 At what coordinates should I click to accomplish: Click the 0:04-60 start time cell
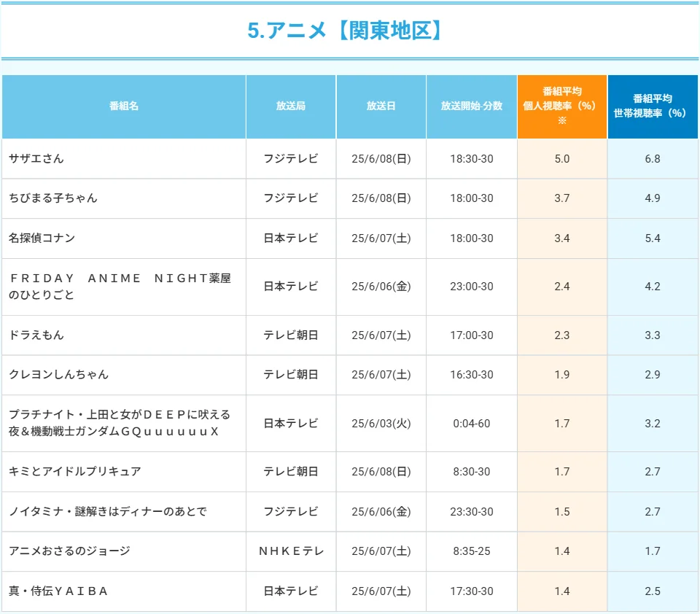pos(472,423)
